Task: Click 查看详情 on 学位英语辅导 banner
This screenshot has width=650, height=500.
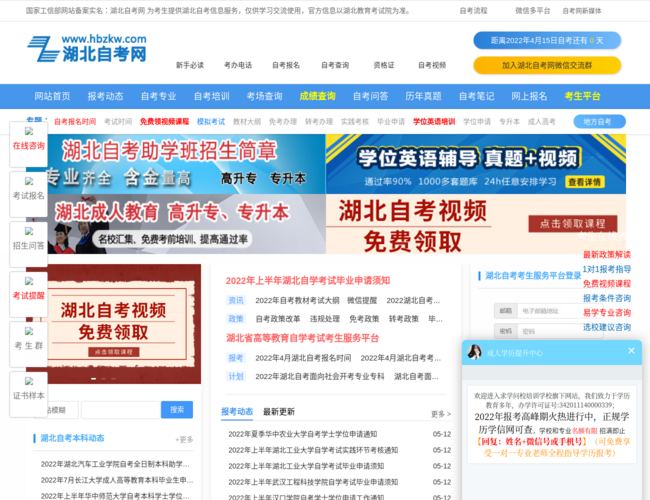Action: pos(585,182)
